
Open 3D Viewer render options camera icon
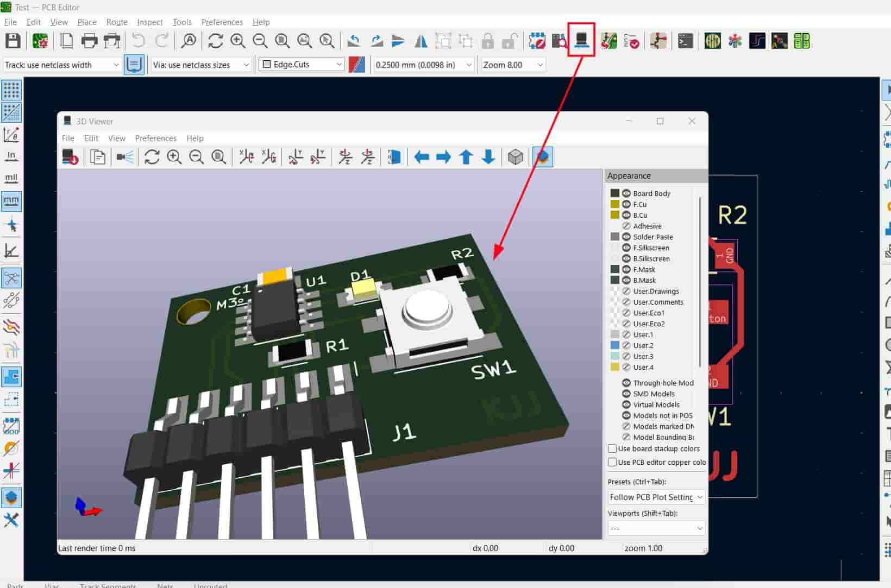tap(125, 157)
